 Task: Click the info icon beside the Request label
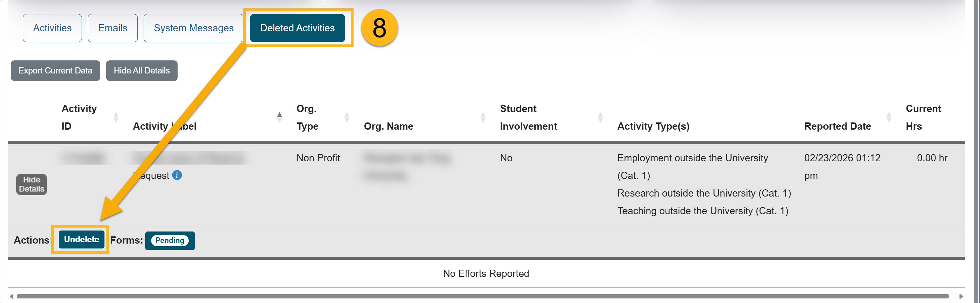tap(177, 175)
